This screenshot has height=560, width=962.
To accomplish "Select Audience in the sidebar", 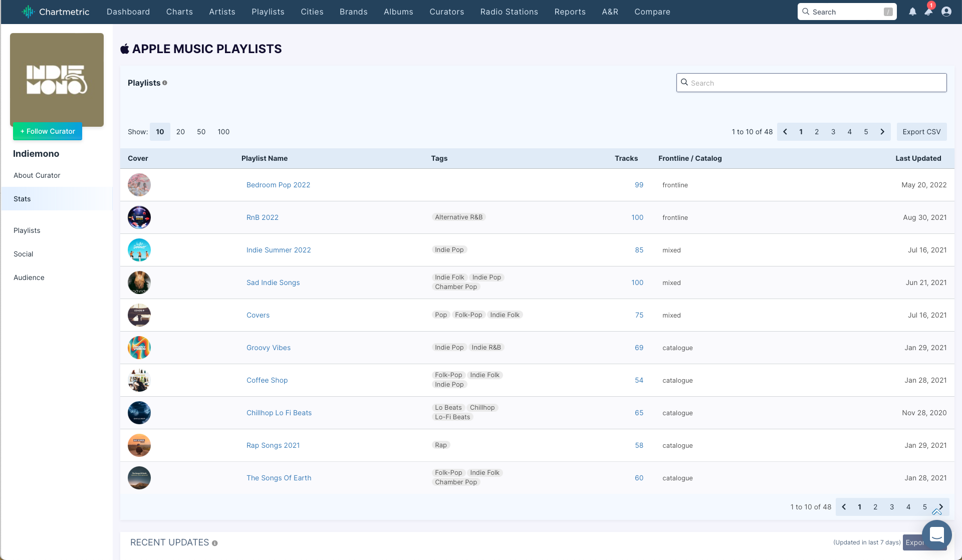I will (x=29, y=277).
